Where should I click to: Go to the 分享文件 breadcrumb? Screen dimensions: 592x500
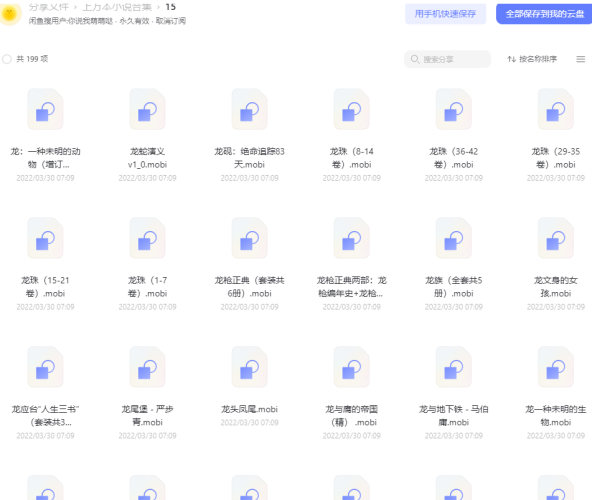coord(49,7)
